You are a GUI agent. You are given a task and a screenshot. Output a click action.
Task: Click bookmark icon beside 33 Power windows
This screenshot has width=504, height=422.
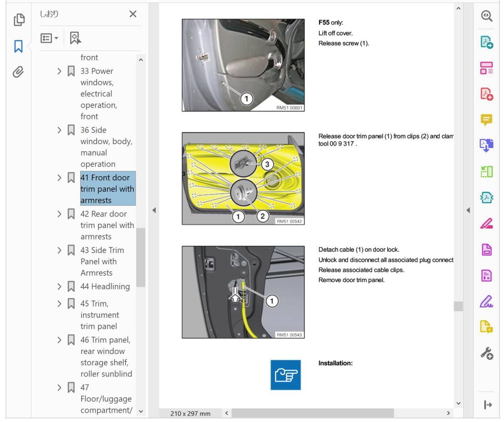click(x=71, y=71)
